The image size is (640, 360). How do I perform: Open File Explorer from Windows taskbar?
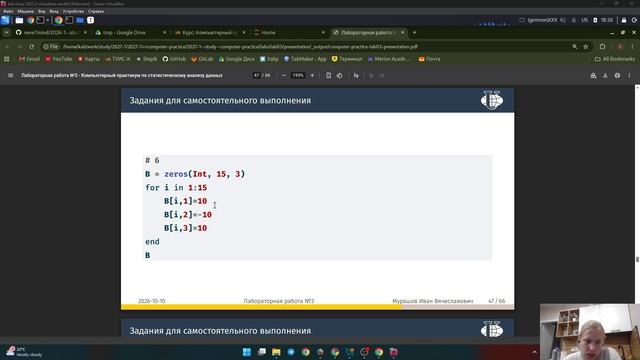point(276,352)
